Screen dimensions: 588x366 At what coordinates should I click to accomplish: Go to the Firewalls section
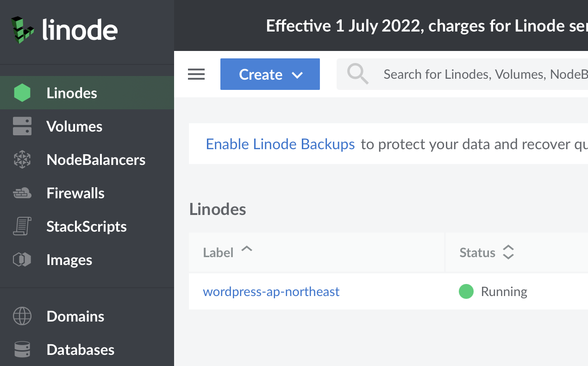(x=75, y=193)
